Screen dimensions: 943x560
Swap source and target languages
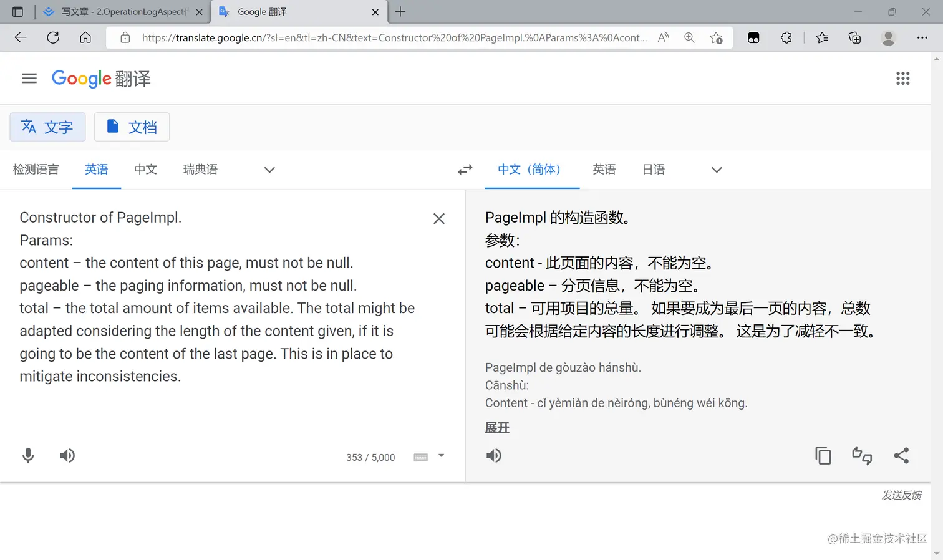pos(465,170)
